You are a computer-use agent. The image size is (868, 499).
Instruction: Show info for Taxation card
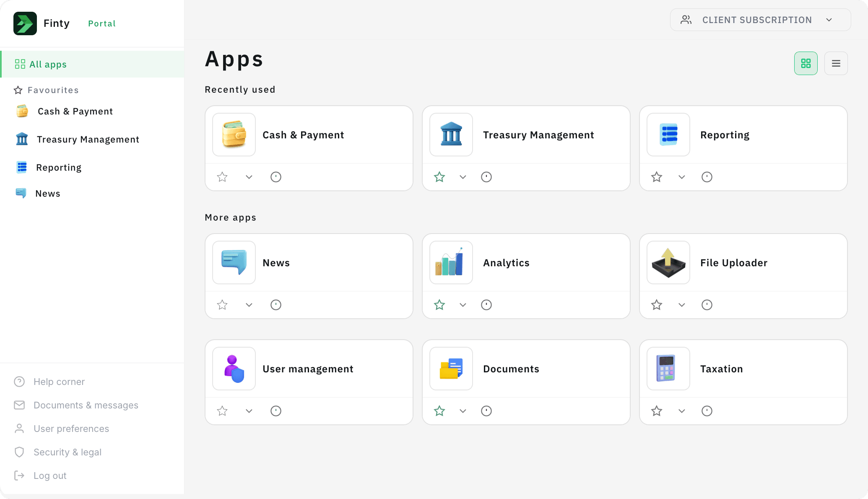[x=707, y=411]
